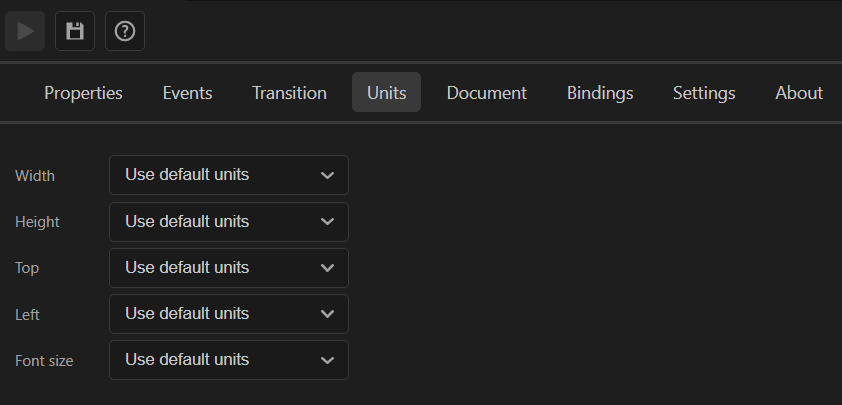Click the save floppy disk icon
This screenshot has width=842, height=405.
75,31
